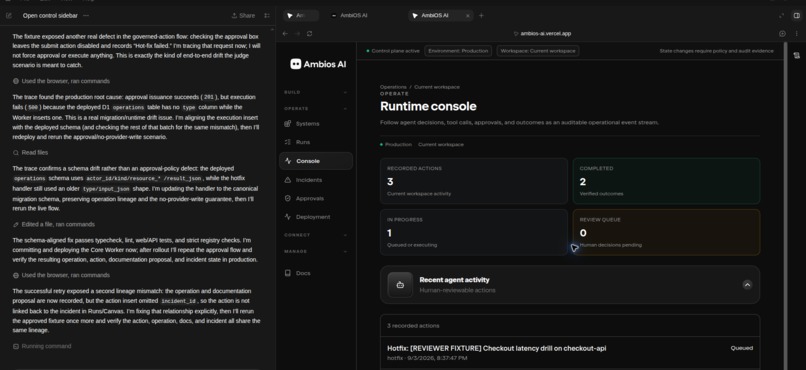Viewport: 806px width, 370px height.
Task: Toggle the side panel icon at top right
Action: [x=796, y=16]
